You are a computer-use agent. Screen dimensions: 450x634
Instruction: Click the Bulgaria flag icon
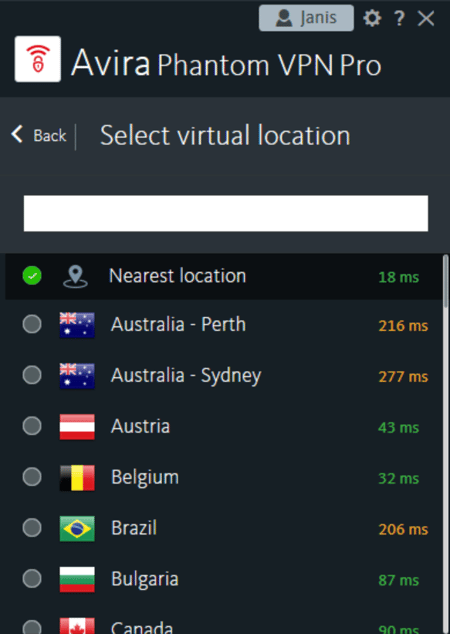point(77,579)
